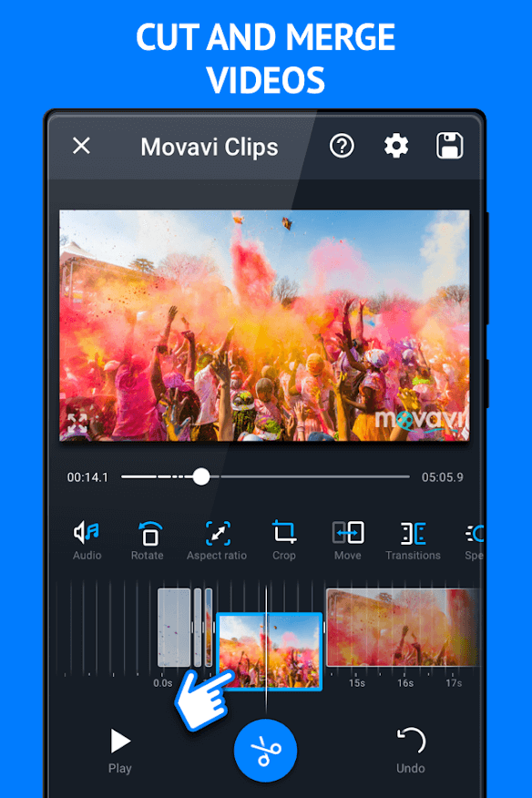The image size is (532, 798).
Task: Click the 0.0s timeline marker
Action: pyautogui.click(x=163, y=683)
